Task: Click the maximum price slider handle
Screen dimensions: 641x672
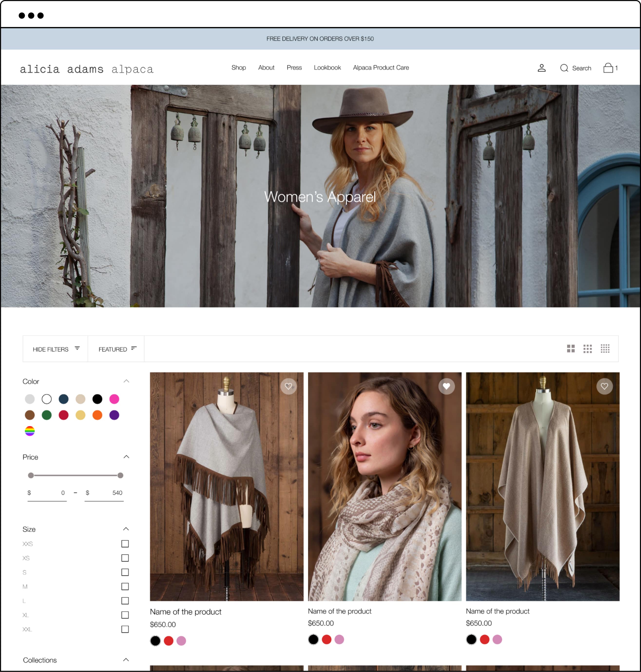Action: pos(120,476)
